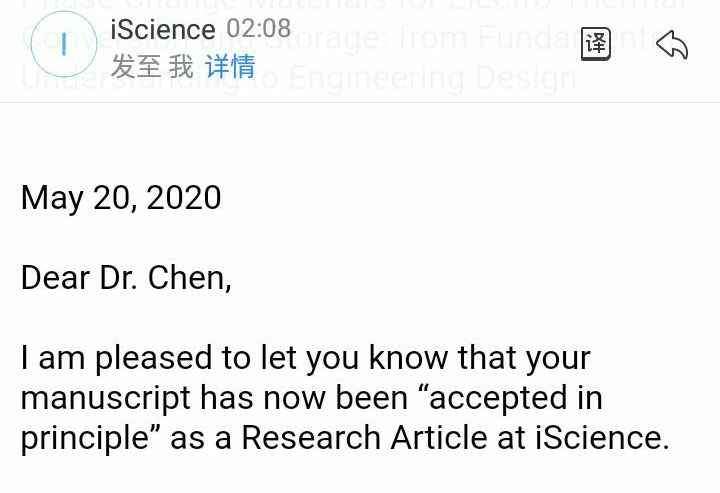Tap the word "principle" in the body

pyautogui.click(x=83, y=437)
